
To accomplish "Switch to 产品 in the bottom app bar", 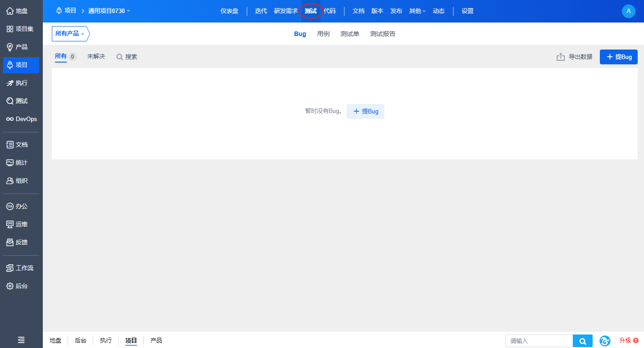I will tap(156, 340).
